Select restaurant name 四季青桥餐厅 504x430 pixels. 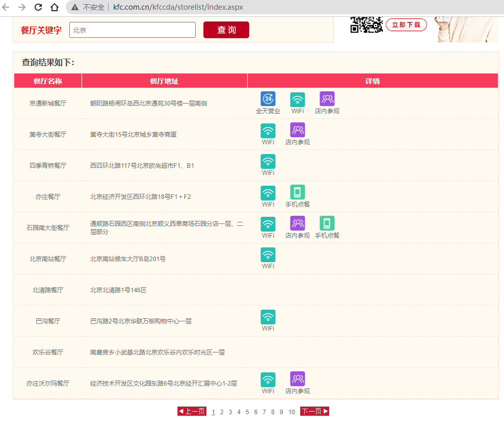[48, 166]
